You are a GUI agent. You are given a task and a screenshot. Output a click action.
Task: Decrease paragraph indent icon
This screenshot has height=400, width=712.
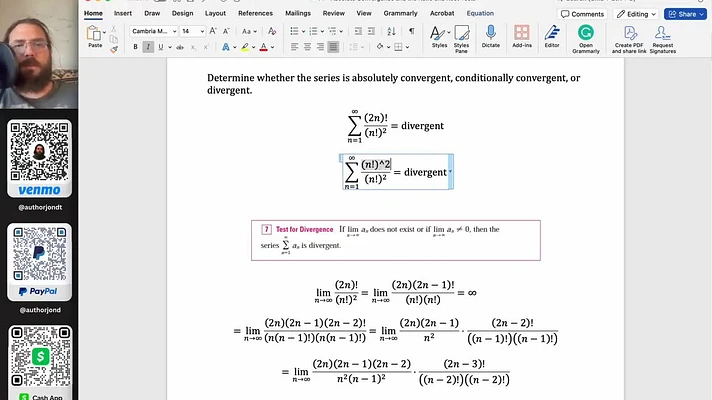click(358, 31)
